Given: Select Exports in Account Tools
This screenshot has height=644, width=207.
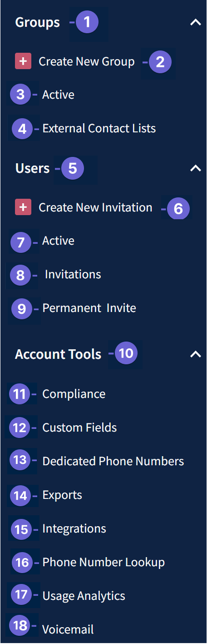Looking at the screenshot, I should (x=62, y=495).
